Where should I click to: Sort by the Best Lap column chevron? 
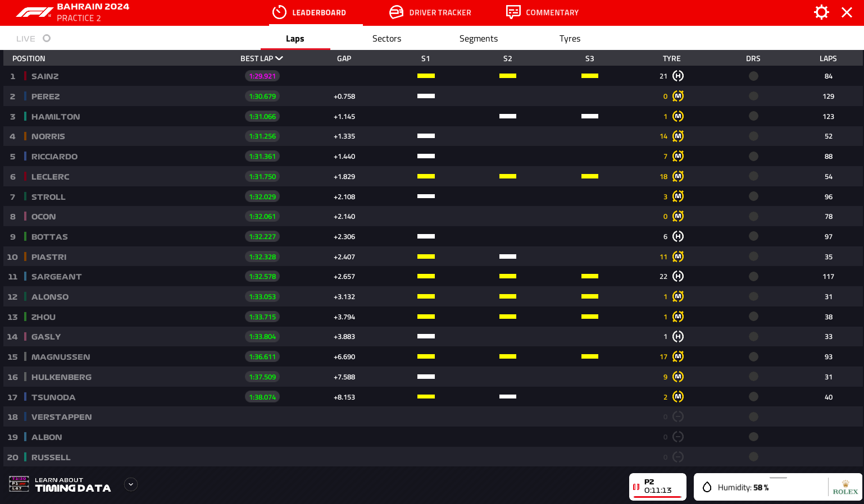pyautogui.click(x=279, y=58)
